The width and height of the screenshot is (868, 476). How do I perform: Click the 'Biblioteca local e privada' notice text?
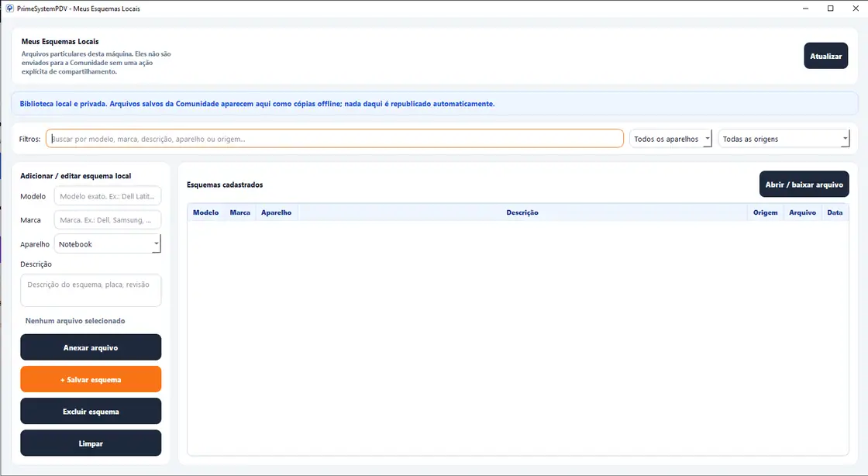click(x=257, y=104)
